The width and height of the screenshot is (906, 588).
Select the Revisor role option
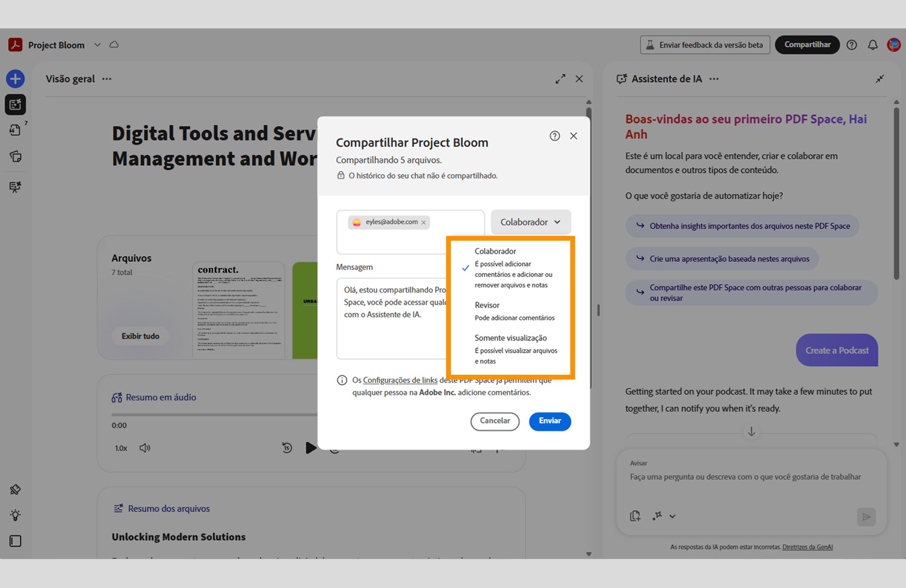(510, 311)
